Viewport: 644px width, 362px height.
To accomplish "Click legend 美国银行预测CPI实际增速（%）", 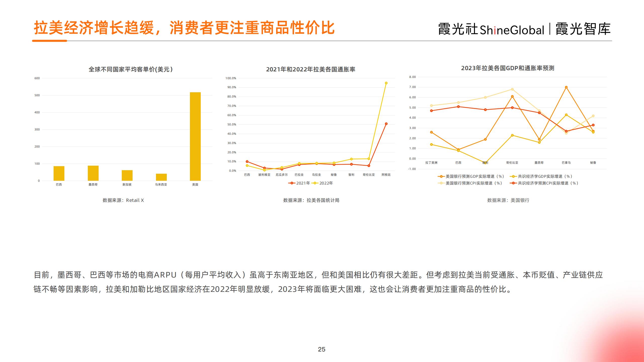I will click(470, 183).
